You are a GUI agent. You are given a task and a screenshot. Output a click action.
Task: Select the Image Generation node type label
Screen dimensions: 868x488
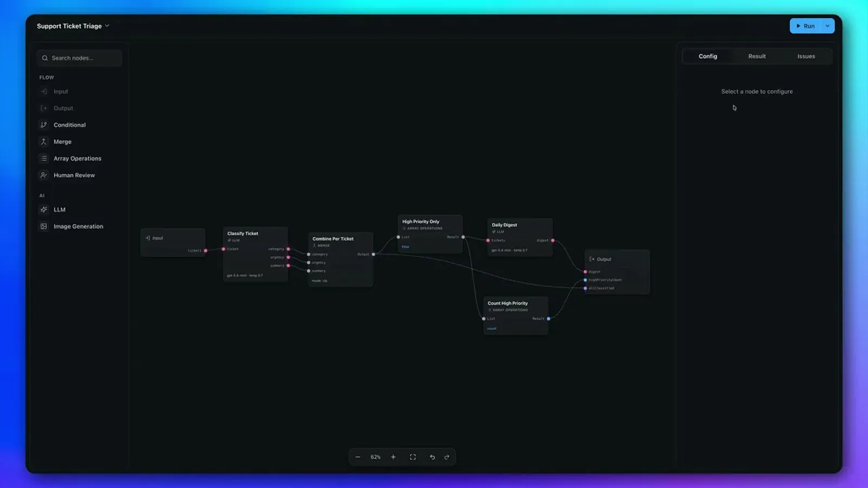(x=78, y=226)
